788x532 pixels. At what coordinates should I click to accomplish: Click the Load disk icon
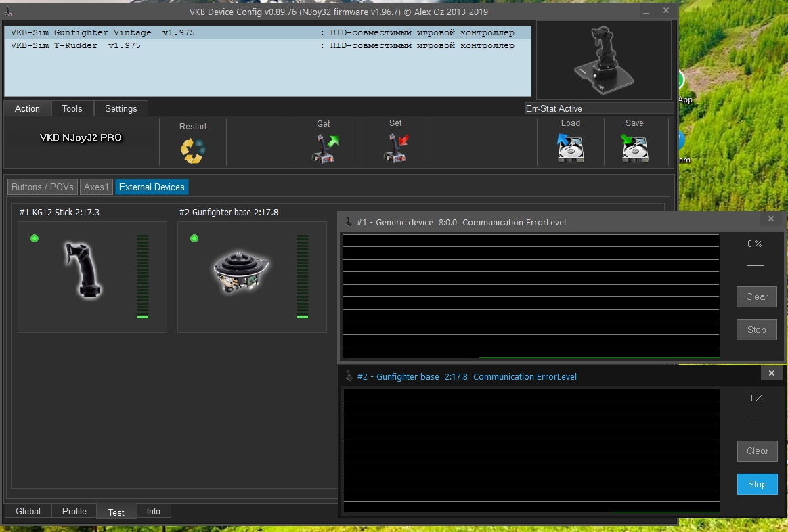pyautogui.click(x=571, y=148)
